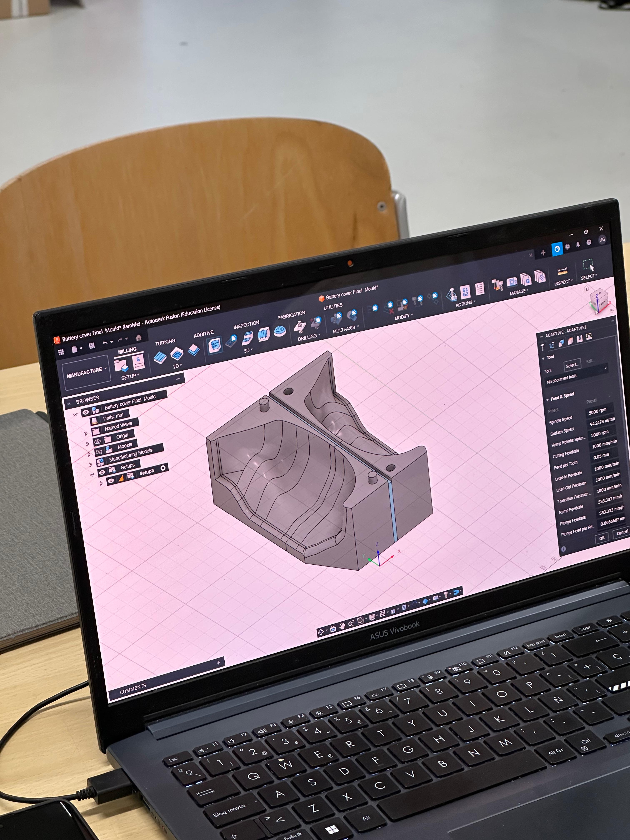Switch to the MILLING tab
Image resolution: width=630 pixels, height=840 pixels.
point(127,350)
